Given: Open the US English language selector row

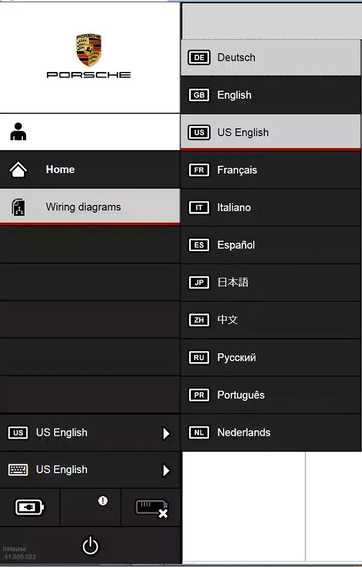Looking at the screenshot, I should pos(90,433).
